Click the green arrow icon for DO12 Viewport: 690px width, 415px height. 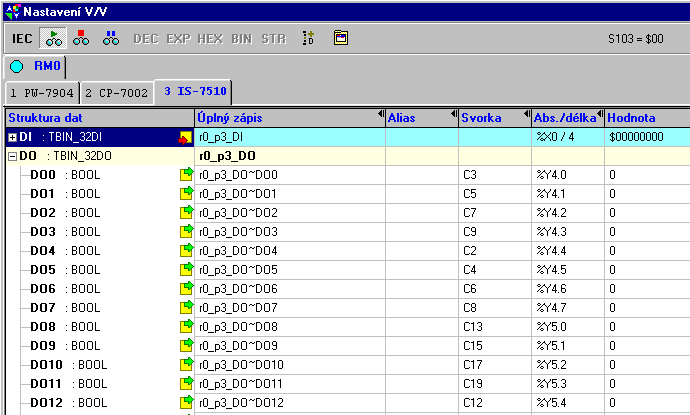pyautogui.click(x=187, y=402)
